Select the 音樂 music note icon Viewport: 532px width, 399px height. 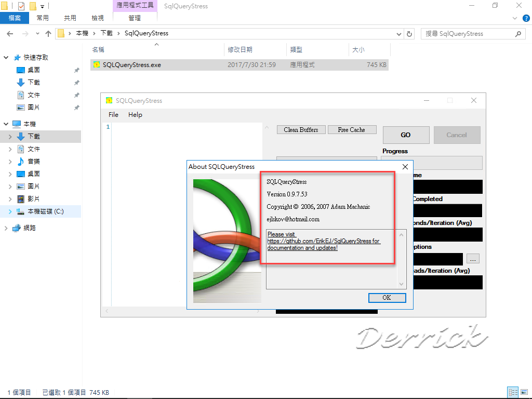tap(21, 162)
